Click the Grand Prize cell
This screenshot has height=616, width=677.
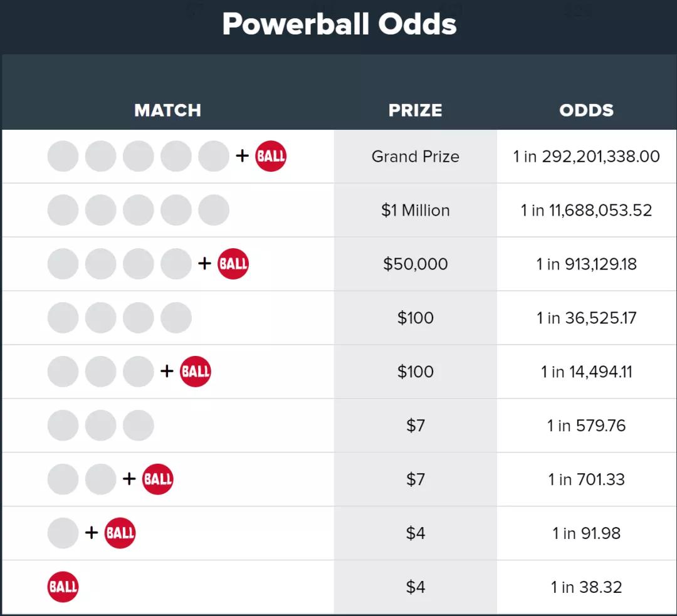[x=415, y=156]
